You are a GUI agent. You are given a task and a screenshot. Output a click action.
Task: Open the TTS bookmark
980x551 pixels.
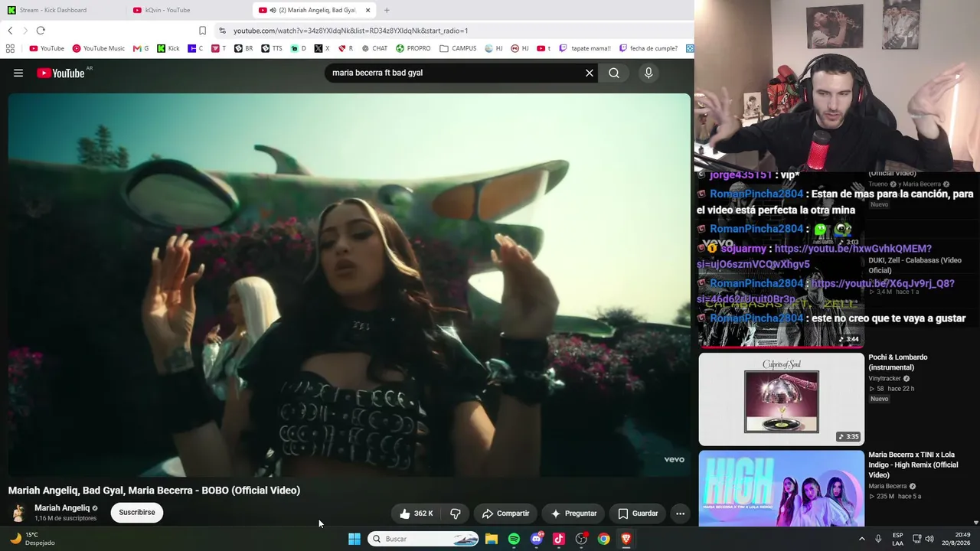pos(272,48)
